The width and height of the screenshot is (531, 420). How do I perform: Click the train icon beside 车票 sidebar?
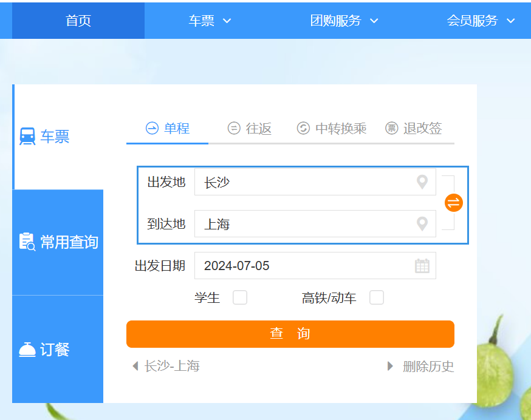pyautogui.click(x=27, y=136)
